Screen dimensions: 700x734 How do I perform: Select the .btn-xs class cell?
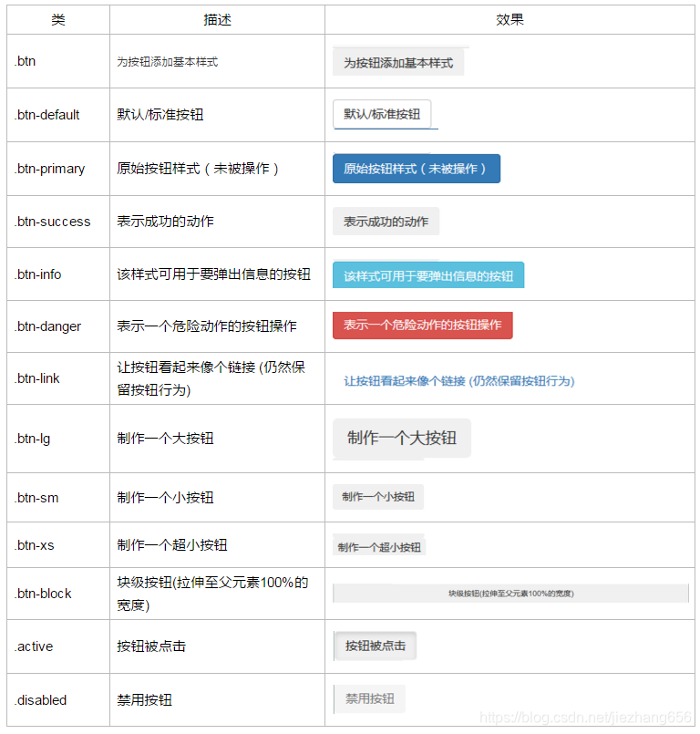click(58, 545)
